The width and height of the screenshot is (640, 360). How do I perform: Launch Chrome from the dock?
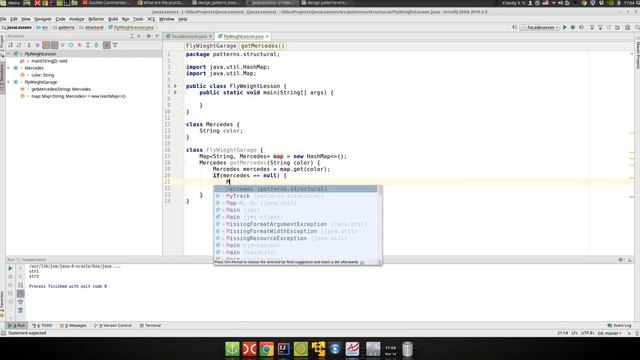(266, 349)
